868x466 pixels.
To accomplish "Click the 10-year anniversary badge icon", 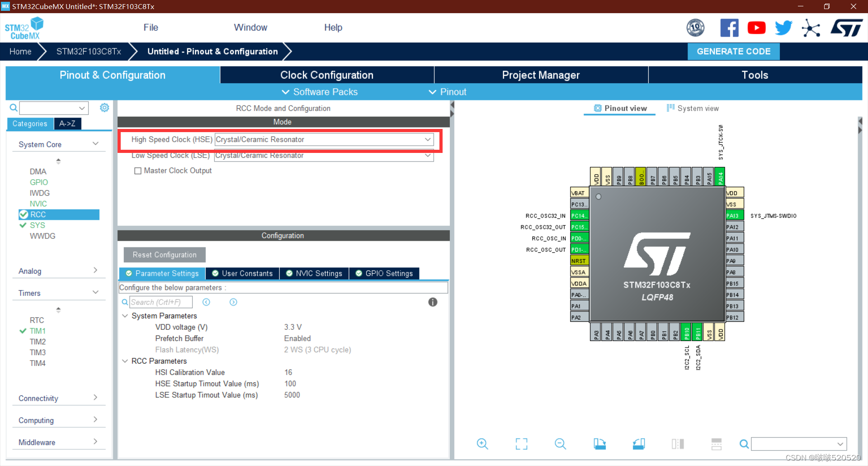I will click(695, 28).
